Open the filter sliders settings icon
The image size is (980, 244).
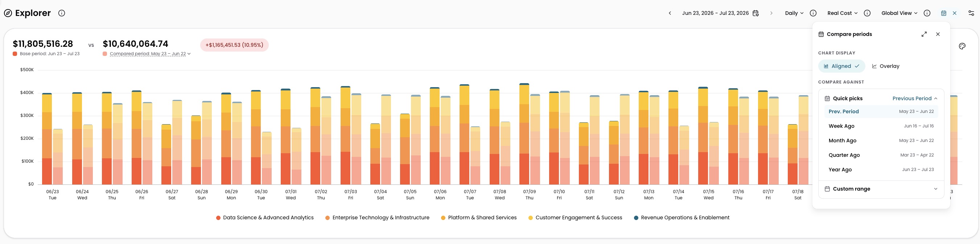click(x=971, y=13)
